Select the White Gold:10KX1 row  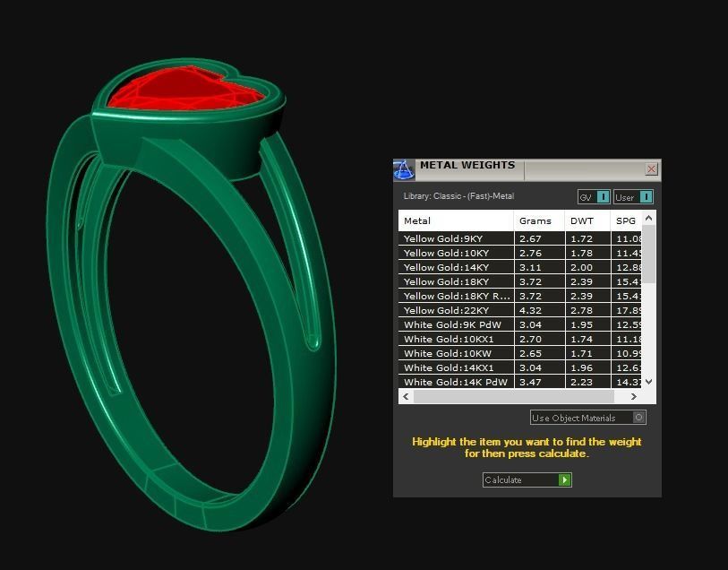pos(520,339)
